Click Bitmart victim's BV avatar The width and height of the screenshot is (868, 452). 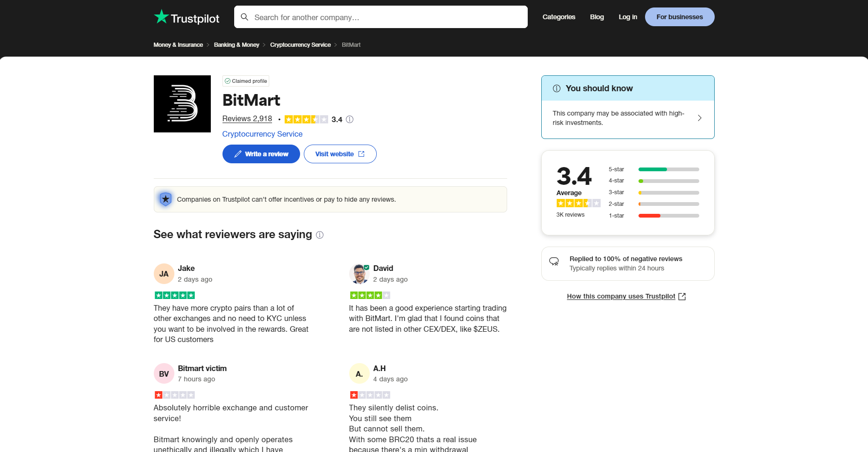click(164, 374)
